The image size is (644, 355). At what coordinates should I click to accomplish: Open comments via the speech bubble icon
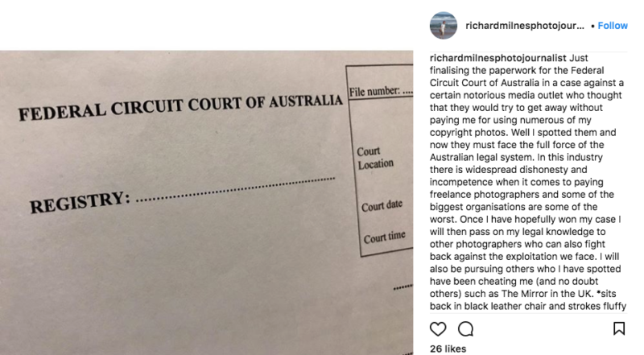point(465,328)
